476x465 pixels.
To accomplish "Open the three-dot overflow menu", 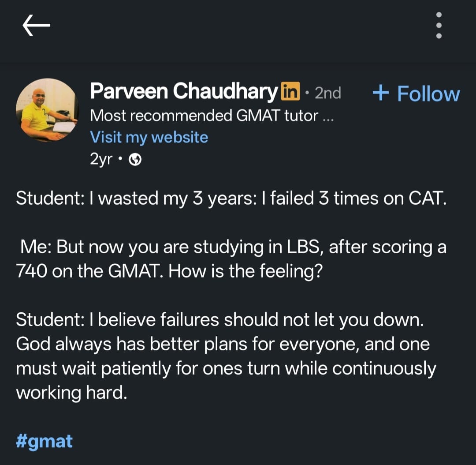I will tap(439, 25).
